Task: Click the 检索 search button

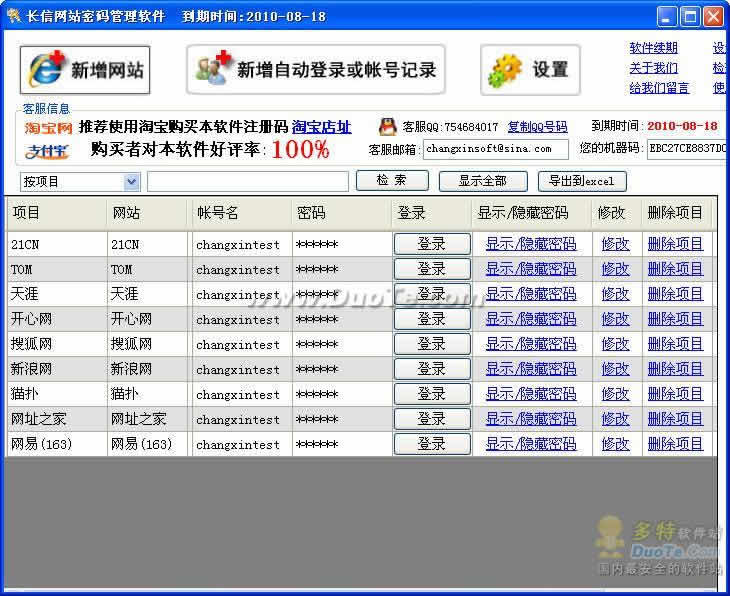Action: point(392,181)
